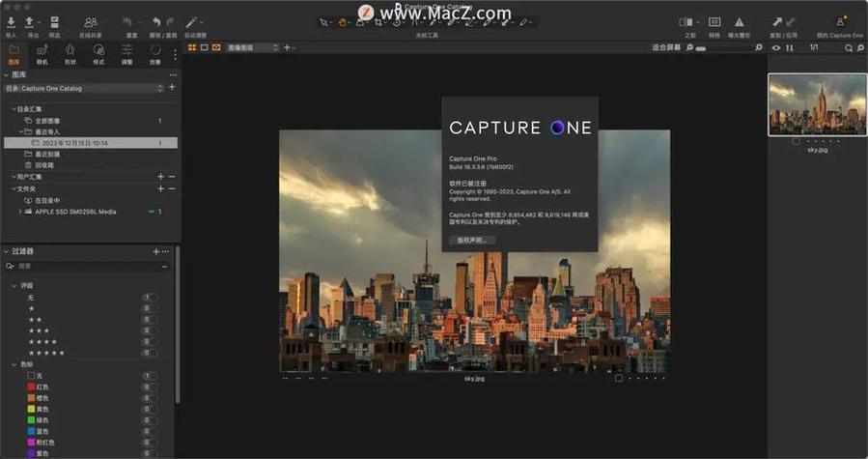Select the sky.jpg thumbnail in browser
Viewport: 868px width, 459px height.
pos(817,104)
